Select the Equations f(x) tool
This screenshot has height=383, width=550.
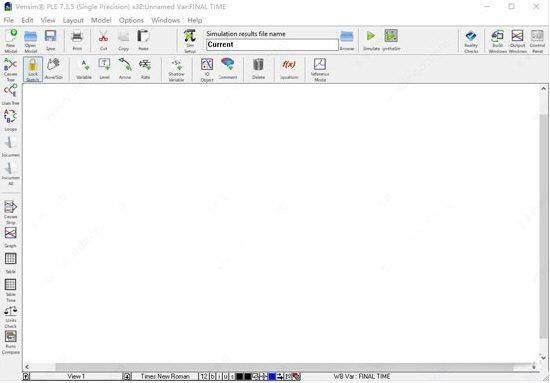click(x=289, y=69)
